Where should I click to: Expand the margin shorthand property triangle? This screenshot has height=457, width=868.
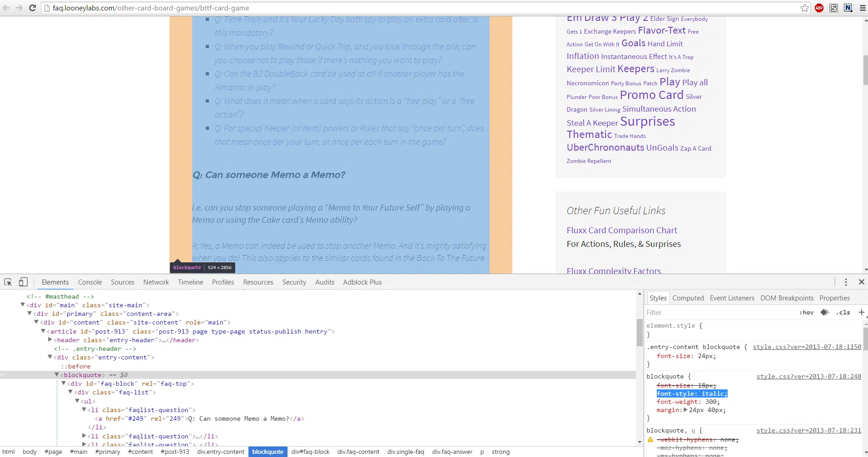(x=685, y=410)
